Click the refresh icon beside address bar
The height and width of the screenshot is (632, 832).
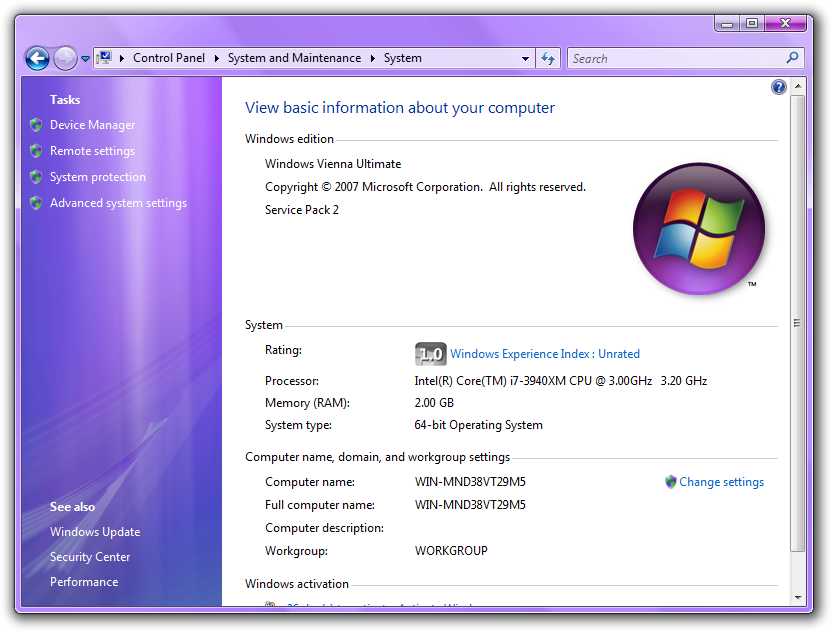pos(548,58)
